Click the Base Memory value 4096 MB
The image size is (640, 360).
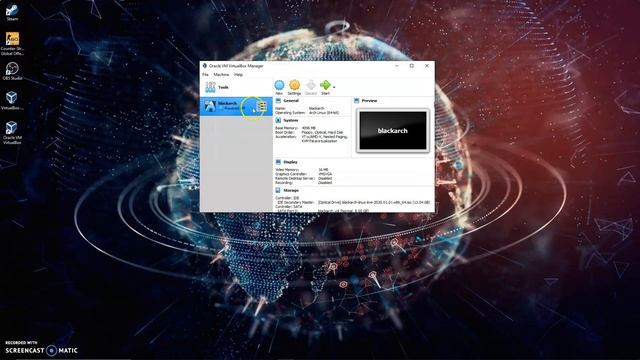point(309,128)
